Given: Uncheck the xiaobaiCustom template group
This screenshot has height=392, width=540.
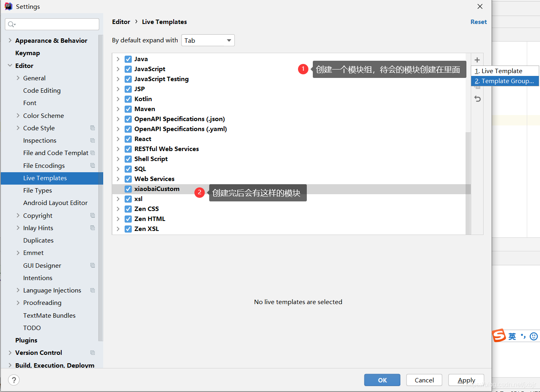Looking at the screenshot, I should click(128, 189).
